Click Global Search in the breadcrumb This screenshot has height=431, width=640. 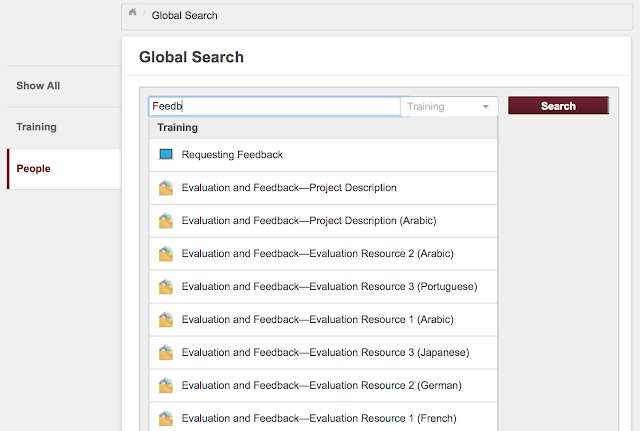click(185, 15)
